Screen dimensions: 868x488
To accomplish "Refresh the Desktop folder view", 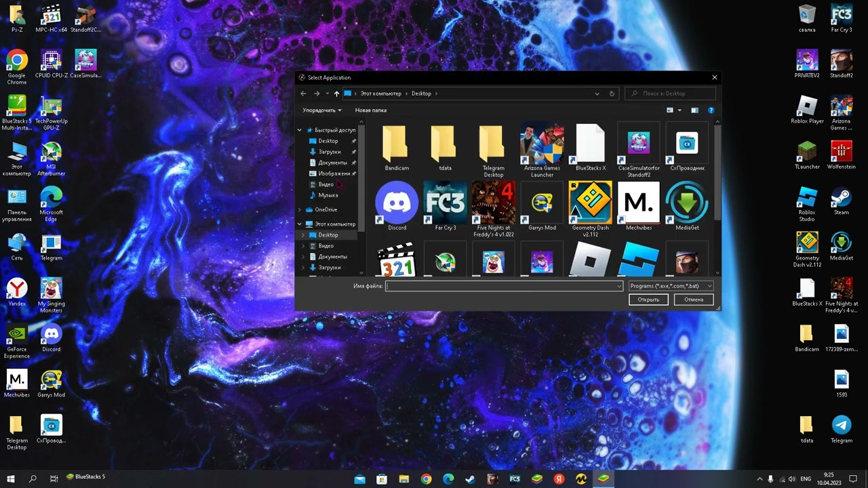I will point(612,94).
